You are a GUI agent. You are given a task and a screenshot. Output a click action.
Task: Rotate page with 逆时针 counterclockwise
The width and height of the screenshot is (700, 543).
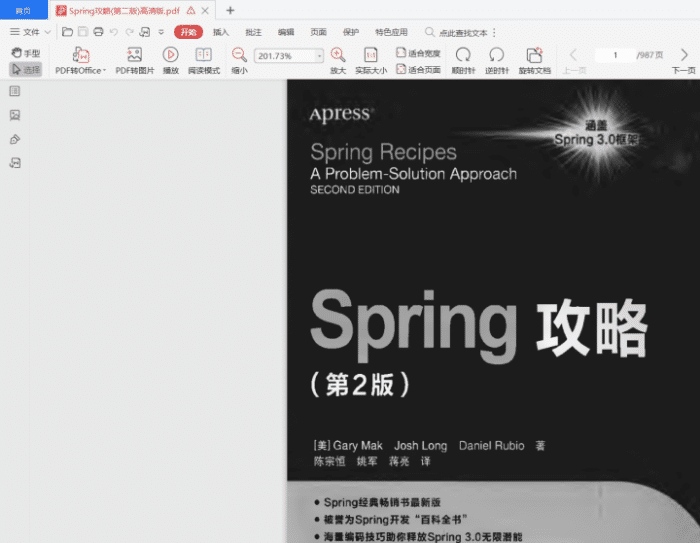click(x=497, y=60)
